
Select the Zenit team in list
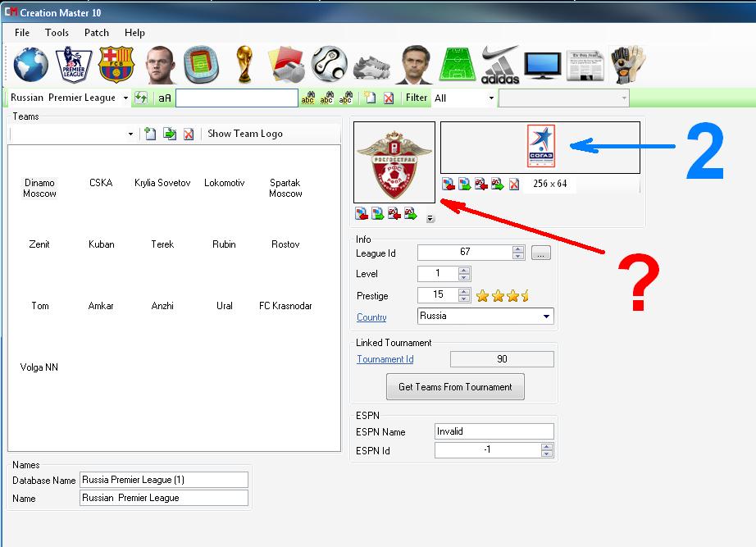click(x=39, y=244)
